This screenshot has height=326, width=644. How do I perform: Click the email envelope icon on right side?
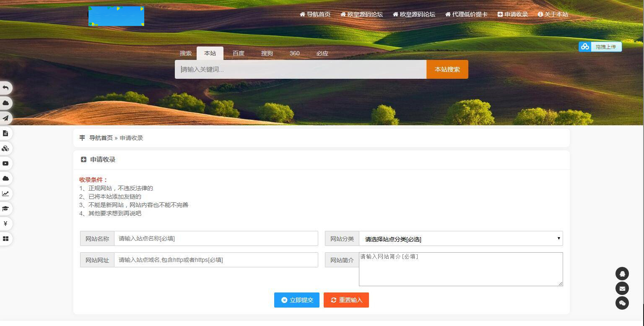pyautogui.click(x=622, y=288)
